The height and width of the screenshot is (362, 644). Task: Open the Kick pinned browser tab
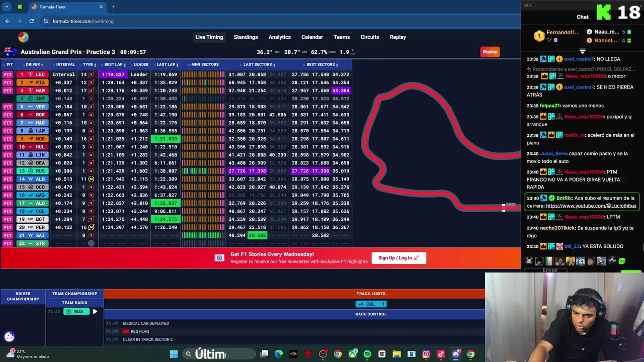pyautogui.click(x=20, y=7)
